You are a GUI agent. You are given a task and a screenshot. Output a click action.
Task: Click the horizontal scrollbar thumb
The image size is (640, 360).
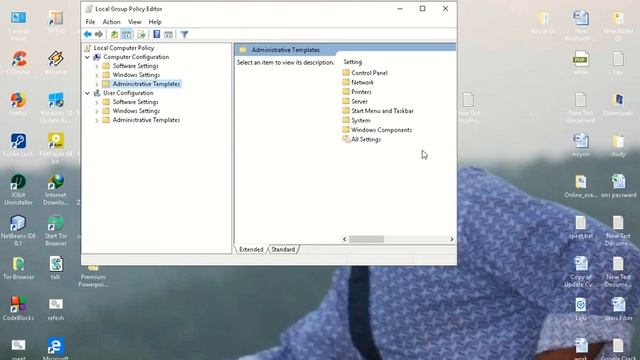point(366,239)
